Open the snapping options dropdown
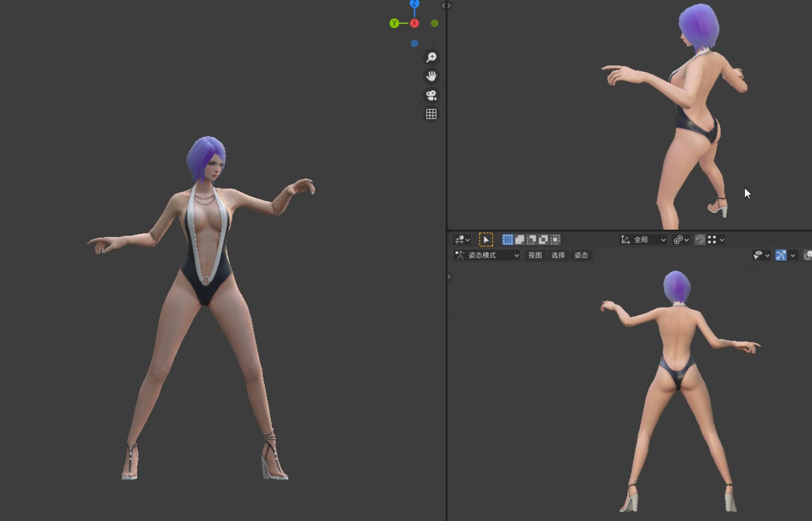The width and height of the screenshot is (812, 521). point(717,240)
